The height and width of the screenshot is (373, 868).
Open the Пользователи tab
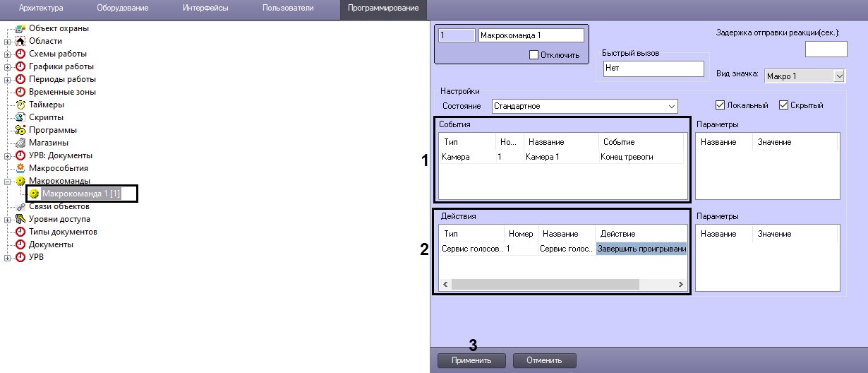coord(287,8)
